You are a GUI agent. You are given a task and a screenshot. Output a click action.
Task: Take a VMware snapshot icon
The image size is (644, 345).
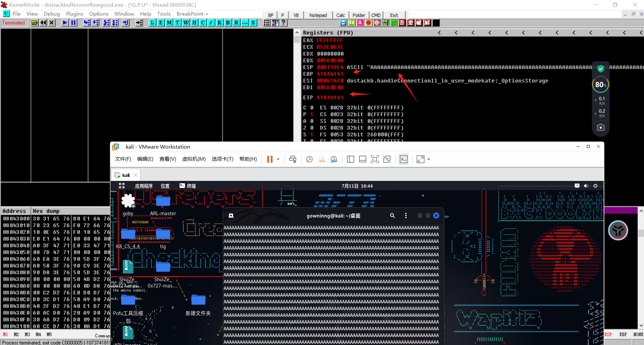(x=309, y=159)
